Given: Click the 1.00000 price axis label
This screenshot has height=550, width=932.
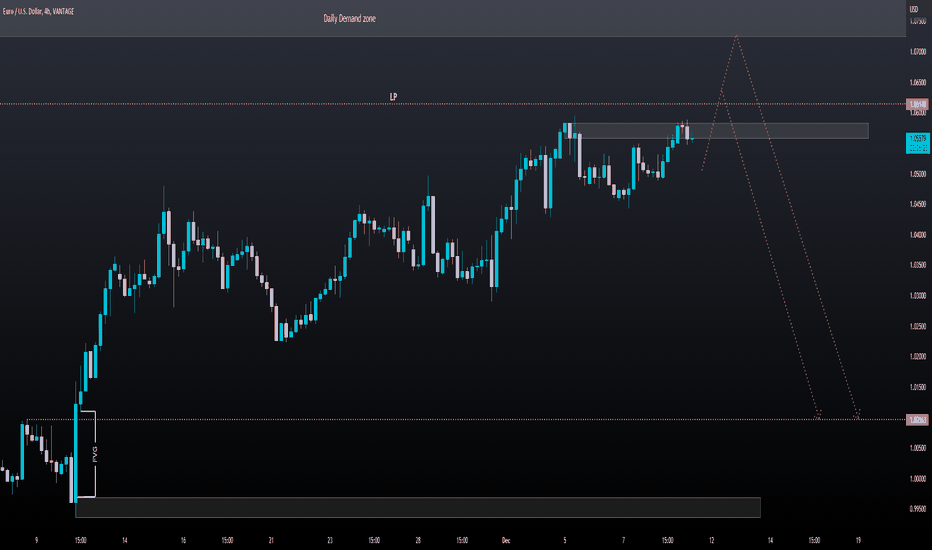Looking at the screenshot, I should (918, 478).
